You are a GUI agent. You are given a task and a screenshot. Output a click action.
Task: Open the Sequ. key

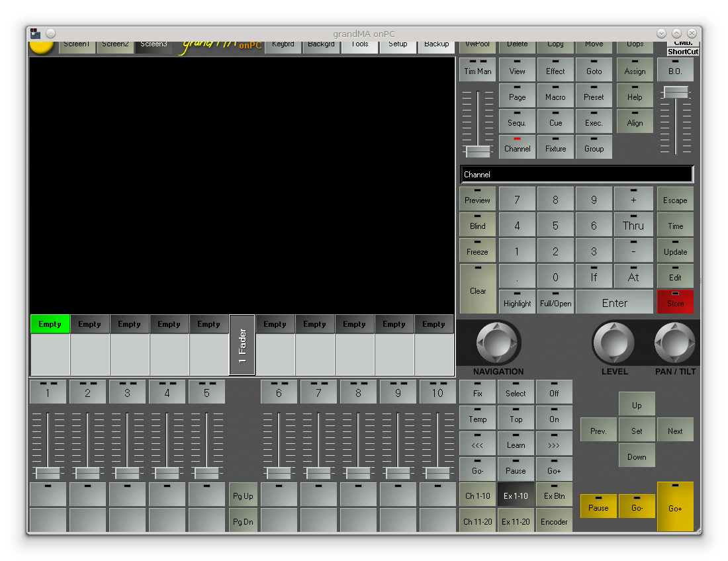[517, 121]
